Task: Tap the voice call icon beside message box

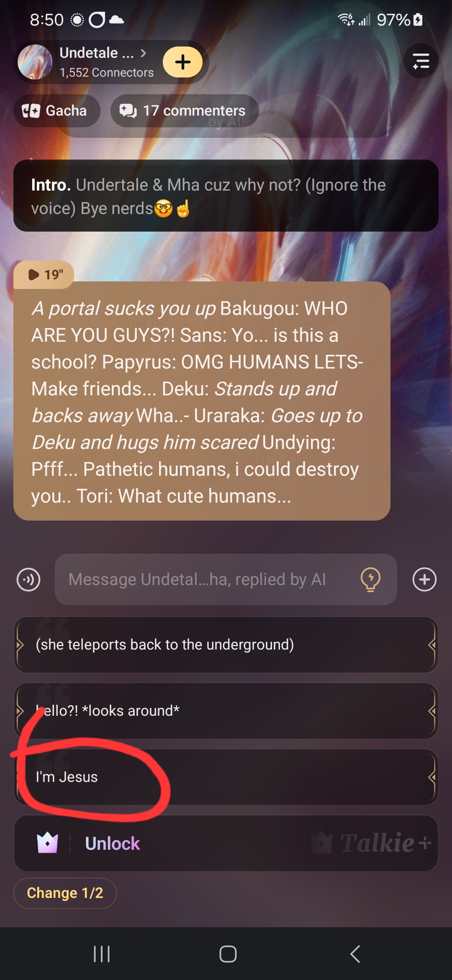Action: tap(28, 580)
